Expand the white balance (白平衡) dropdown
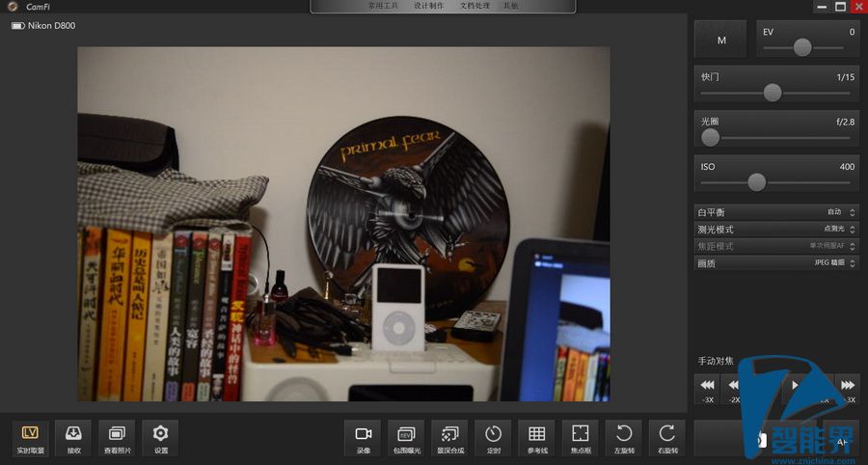The image size is (868, 465). tap(776, 211)
